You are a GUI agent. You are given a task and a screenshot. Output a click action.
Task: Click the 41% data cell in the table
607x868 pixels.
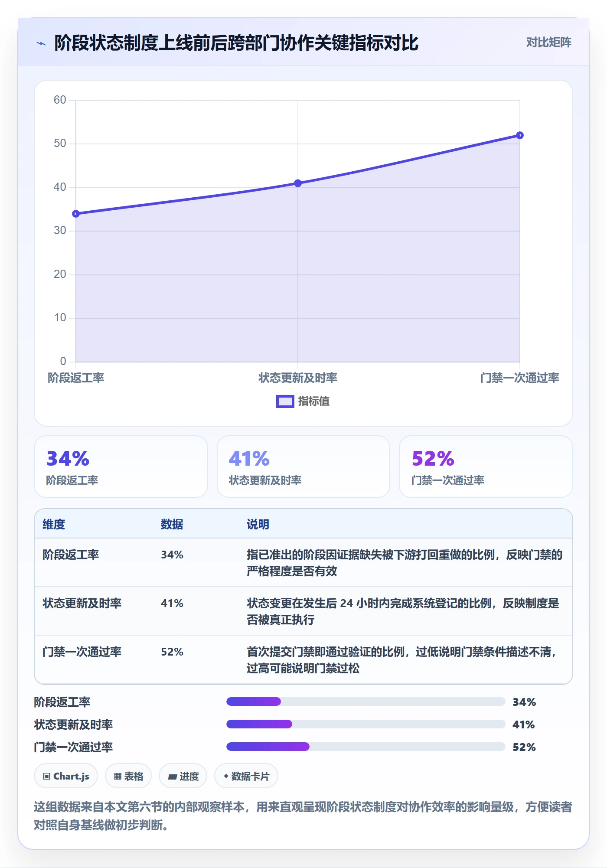pos(172,604)
